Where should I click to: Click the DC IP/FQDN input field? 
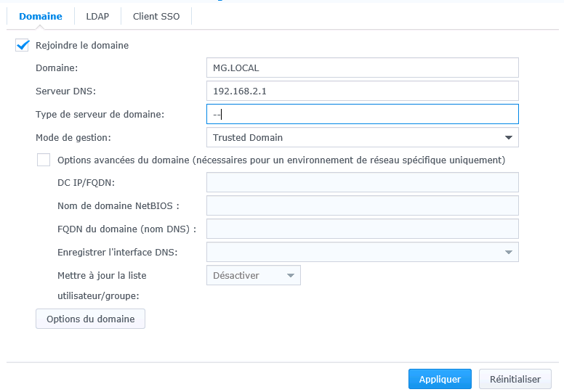[x=362, y=182]
